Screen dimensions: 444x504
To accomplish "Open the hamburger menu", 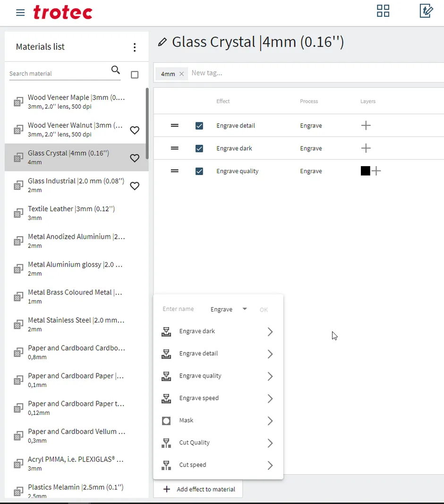I will (x=20, y=13).
